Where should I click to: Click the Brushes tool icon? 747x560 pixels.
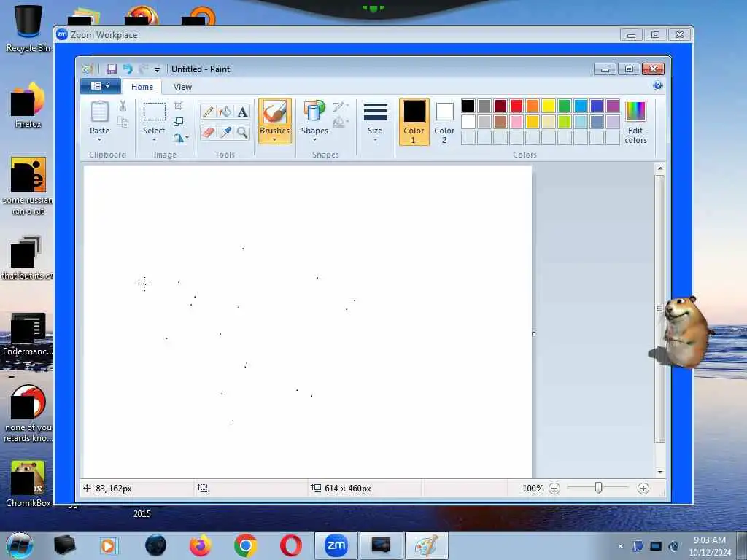coord(275,112)
